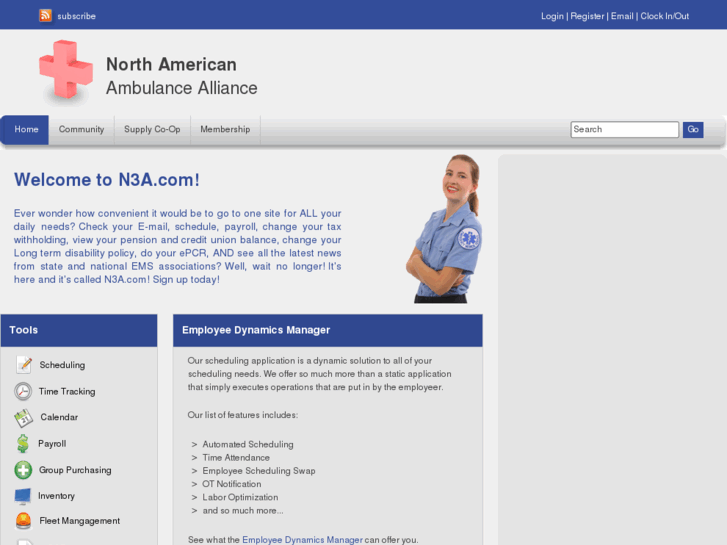727x545 pixels.
Task: Click the Scheduling notepad icon
Action: (x=24, y=365)
